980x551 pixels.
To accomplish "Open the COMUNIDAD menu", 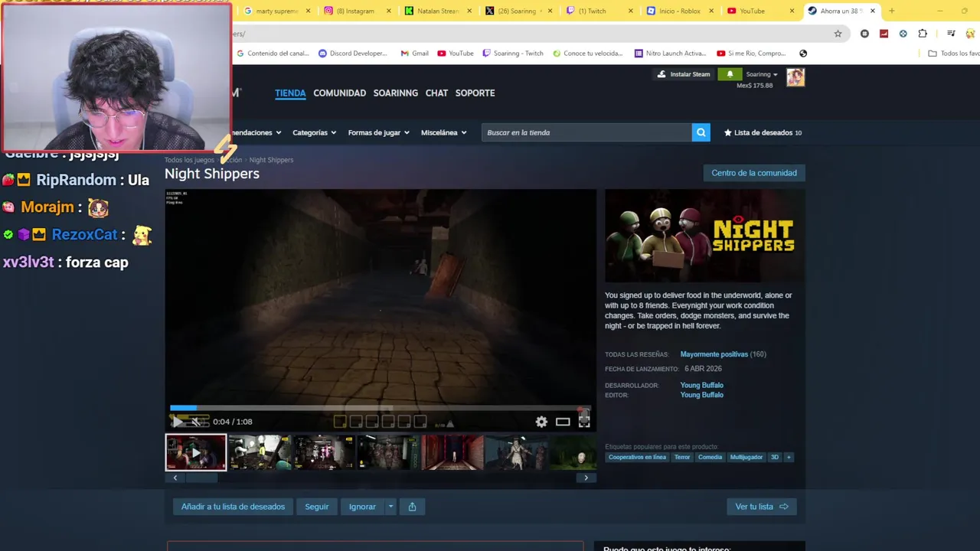I will point(339,93).
